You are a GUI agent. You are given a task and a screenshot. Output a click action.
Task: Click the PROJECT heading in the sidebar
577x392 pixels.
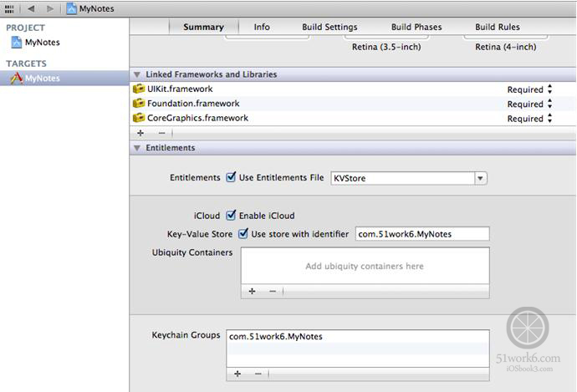(x=25, y=28)
